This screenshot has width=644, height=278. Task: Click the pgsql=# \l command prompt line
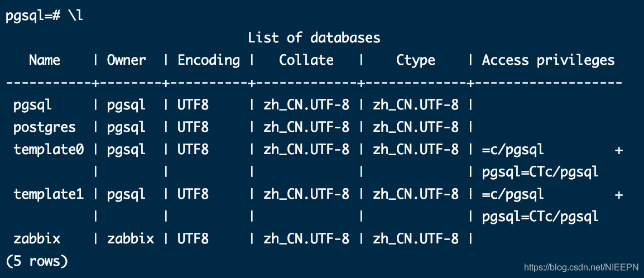pos(44,16)
